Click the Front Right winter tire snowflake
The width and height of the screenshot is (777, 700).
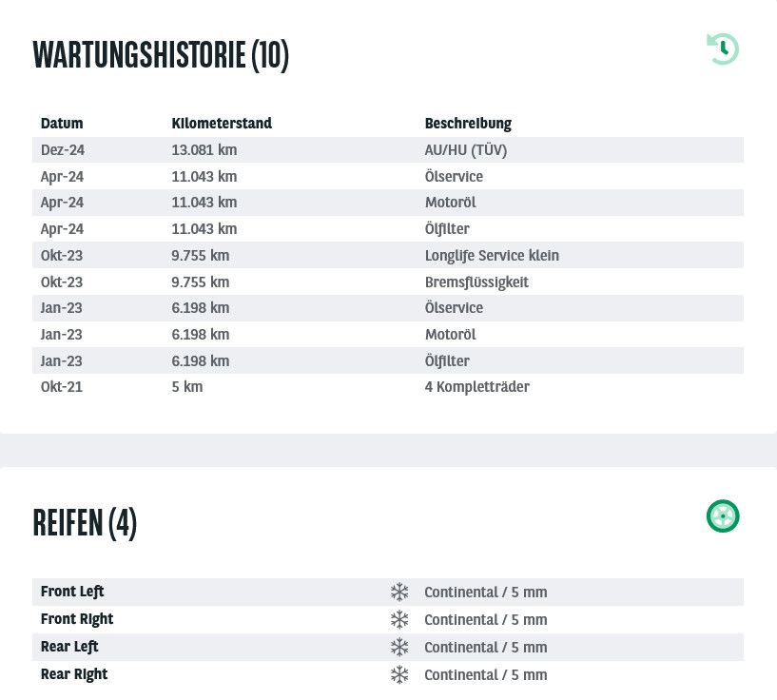(399, 619)
